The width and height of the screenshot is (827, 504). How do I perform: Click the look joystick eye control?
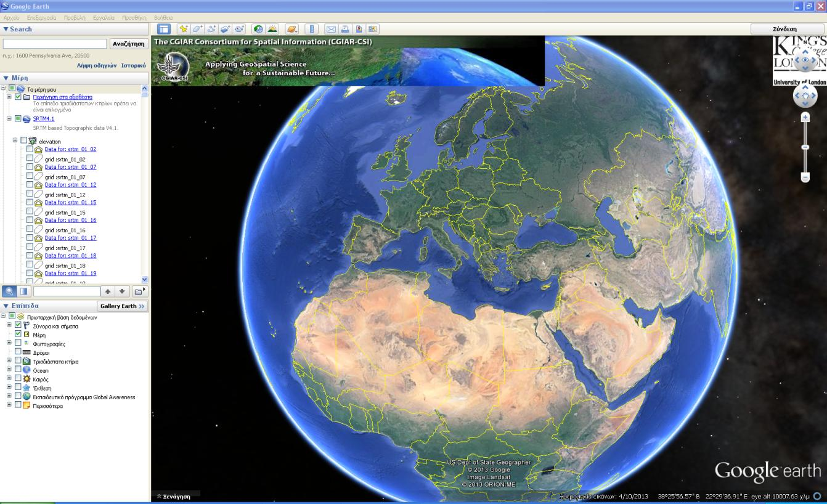coord(805,60)
